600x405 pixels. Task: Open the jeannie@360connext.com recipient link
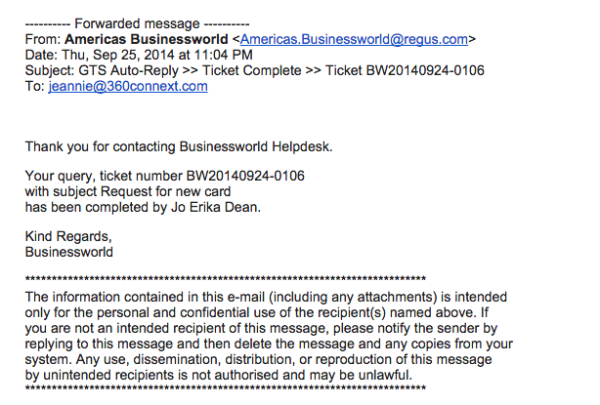point(128,87)
